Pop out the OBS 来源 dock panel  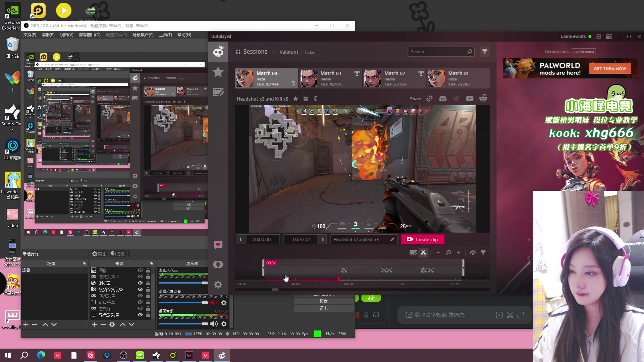pos(152,263)
